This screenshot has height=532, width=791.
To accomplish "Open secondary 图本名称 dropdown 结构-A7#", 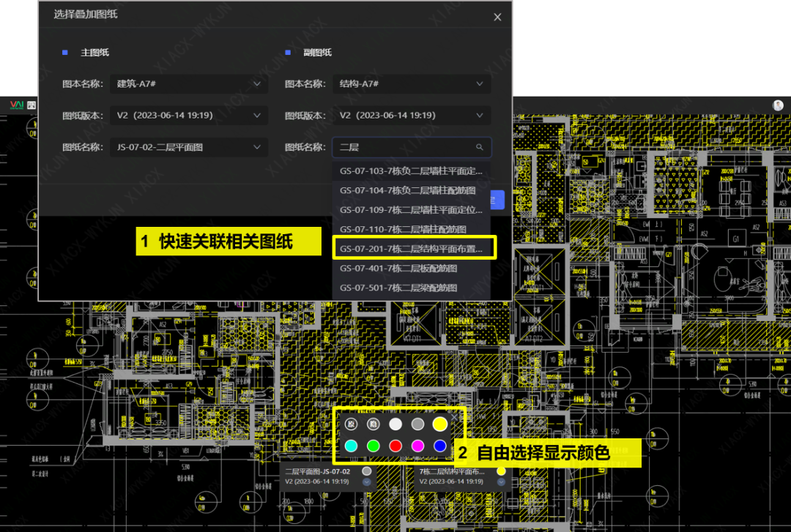I will (411, 84).
